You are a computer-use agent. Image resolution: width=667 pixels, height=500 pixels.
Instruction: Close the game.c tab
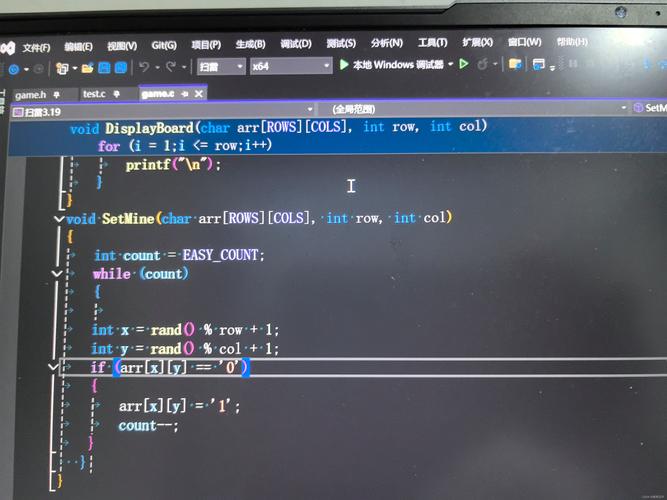199,94
